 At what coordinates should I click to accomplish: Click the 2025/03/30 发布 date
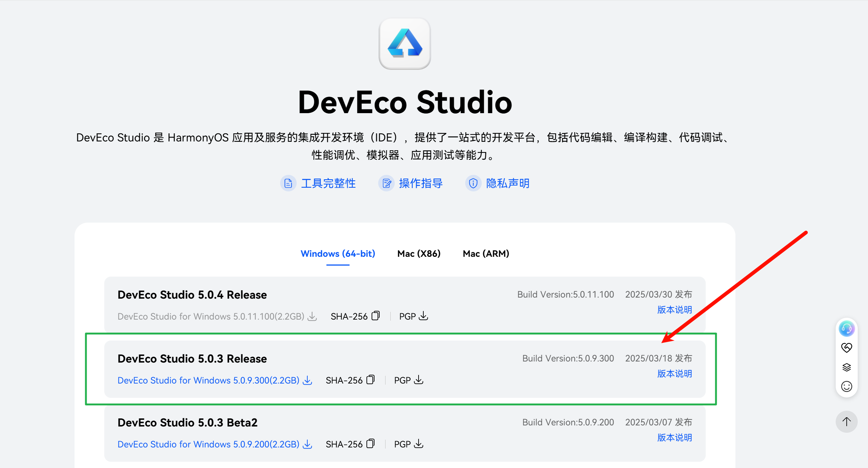[659, 294]
